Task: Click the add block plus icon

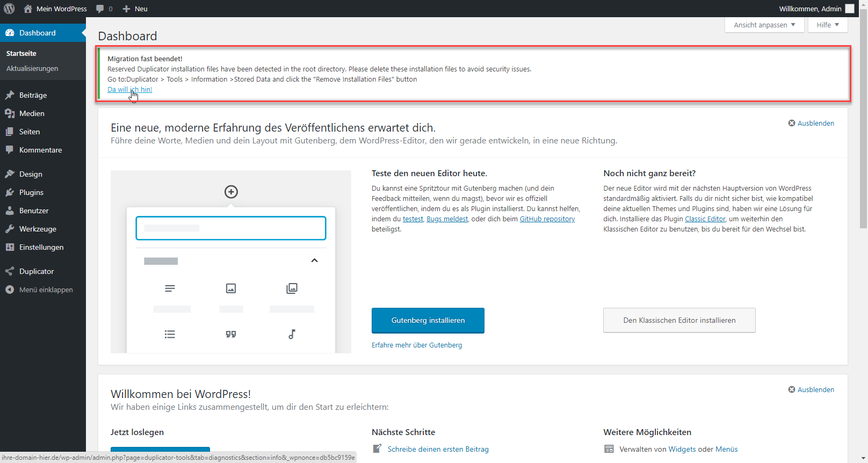Action: (231, 192)
